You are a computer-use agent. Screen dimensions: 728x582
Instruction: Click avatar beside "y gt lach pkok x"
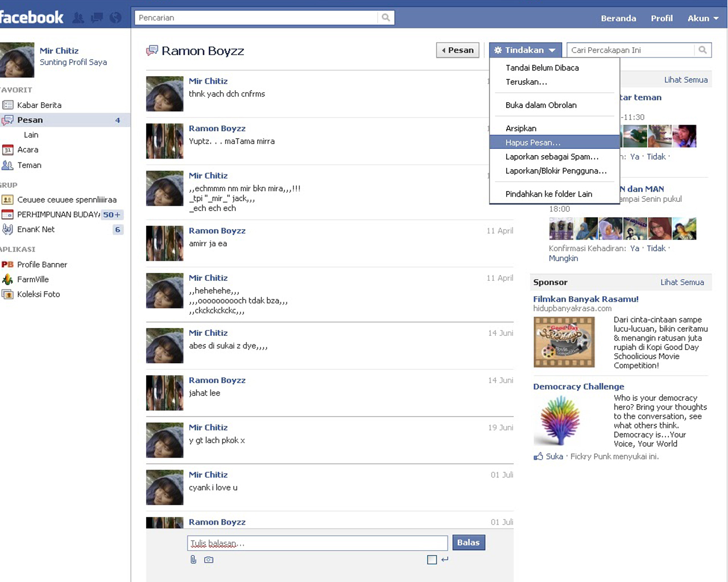[x=165, y=440]
